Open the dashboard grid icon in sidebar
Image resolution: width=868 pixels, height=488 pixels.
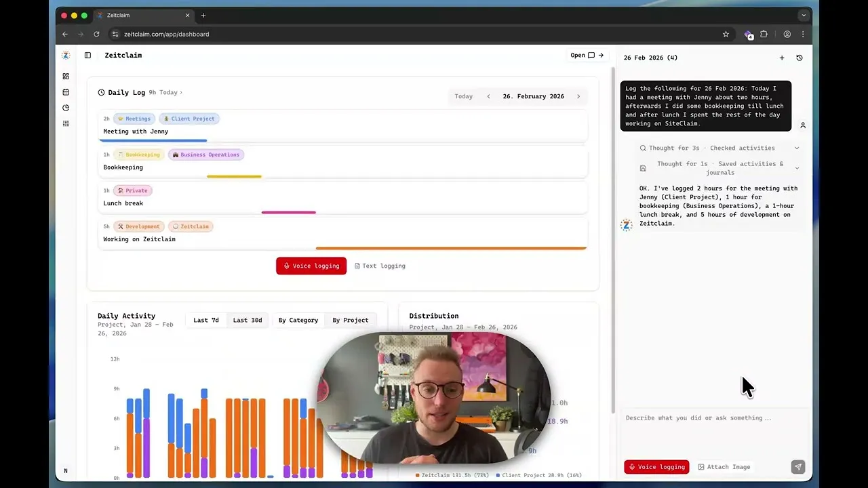pyautogui.click(x=66, y=77)
